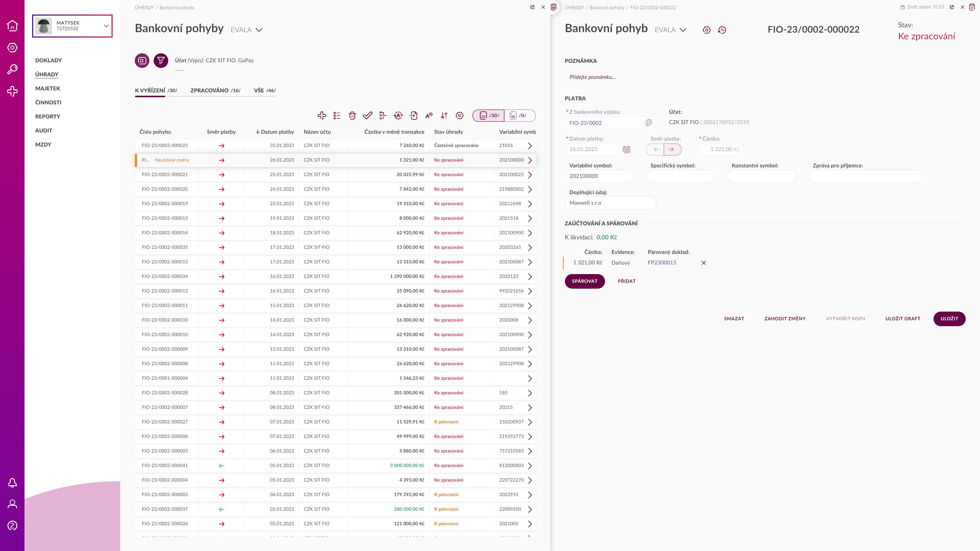This screenshot has width=980, height=551.
Task: Open the search magnifier in left rail
Action: tap(12, 69)
